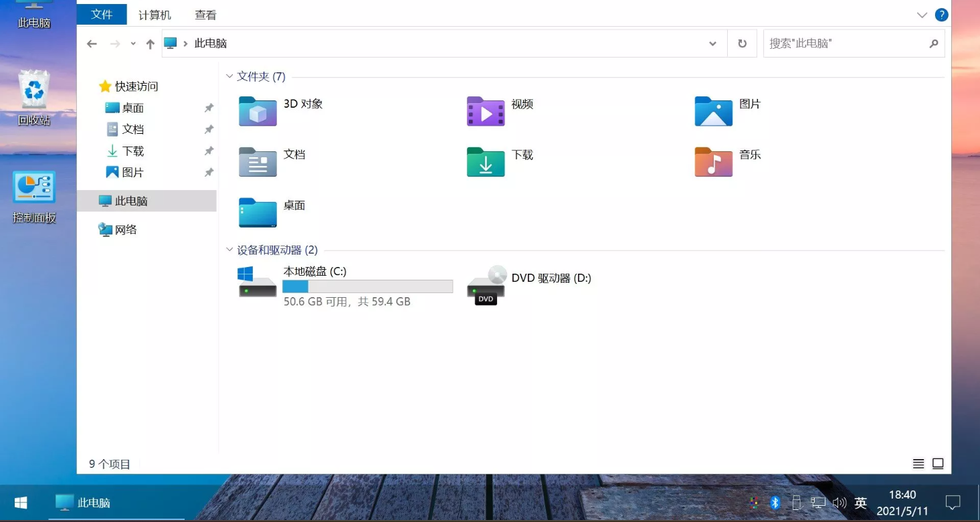Click the breadcrumb arrow before 此电脑
The image size is (980, 522).
[x=185, y=43]
